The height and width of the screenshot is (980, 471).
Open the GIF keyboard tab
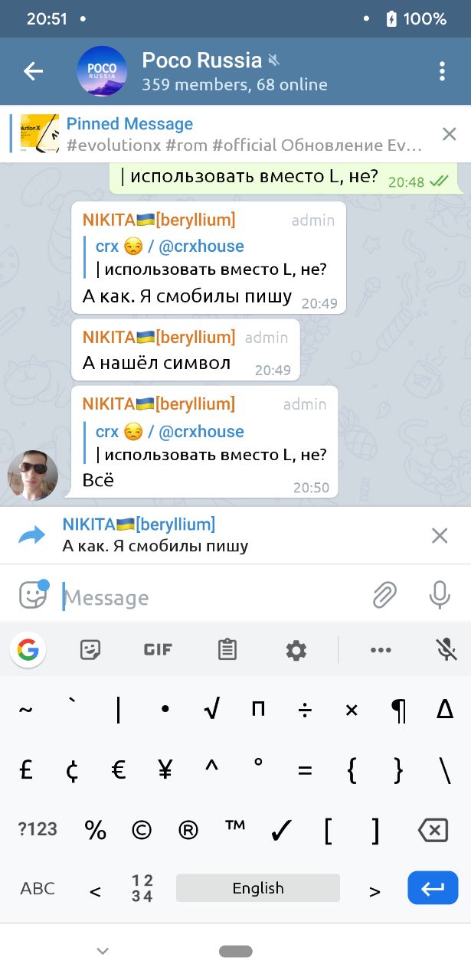click(x=158, y=650)
